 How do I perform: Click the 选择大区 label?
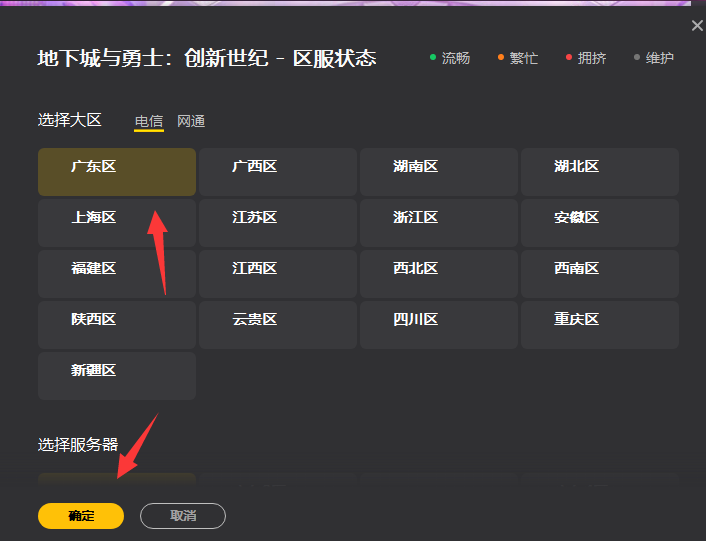tap(70, 120)
